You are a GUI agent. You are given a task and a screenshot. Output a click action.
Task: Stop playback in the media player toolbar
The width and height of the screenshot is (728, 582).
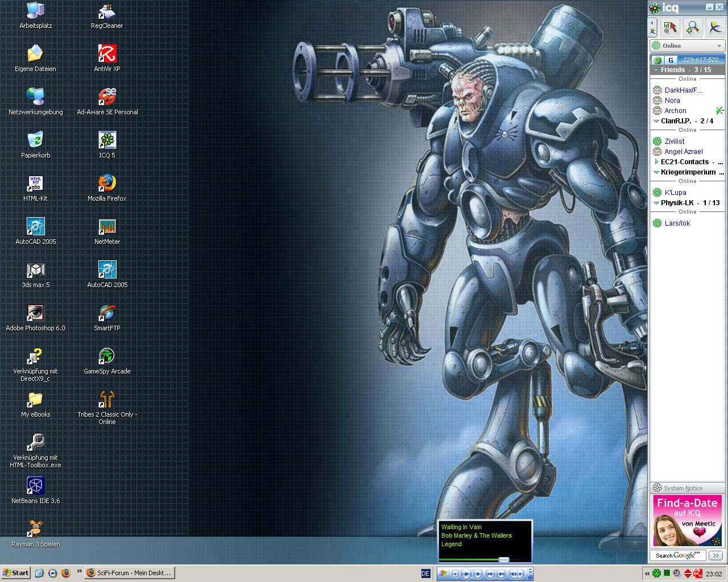click(x=478, y=574)
